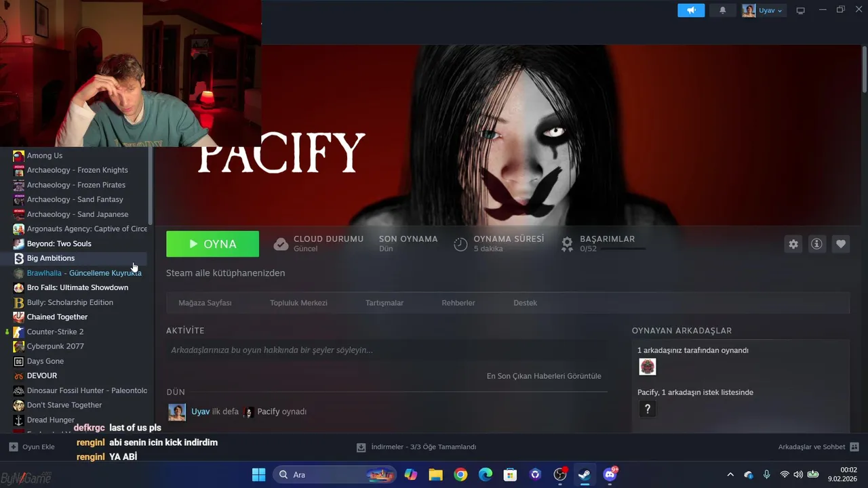Open the Tartışmalar tab
This screenshot has height=488, width=868.
384,303
